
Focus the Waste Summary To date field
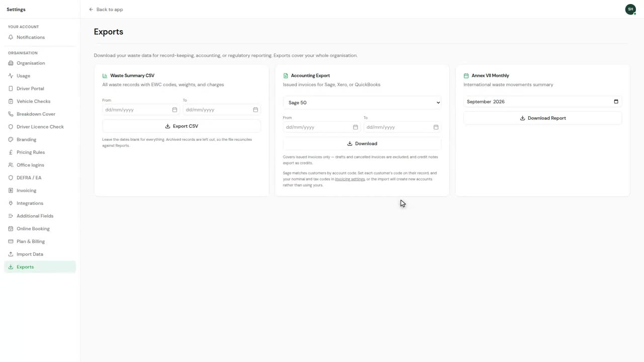(222, 110)
